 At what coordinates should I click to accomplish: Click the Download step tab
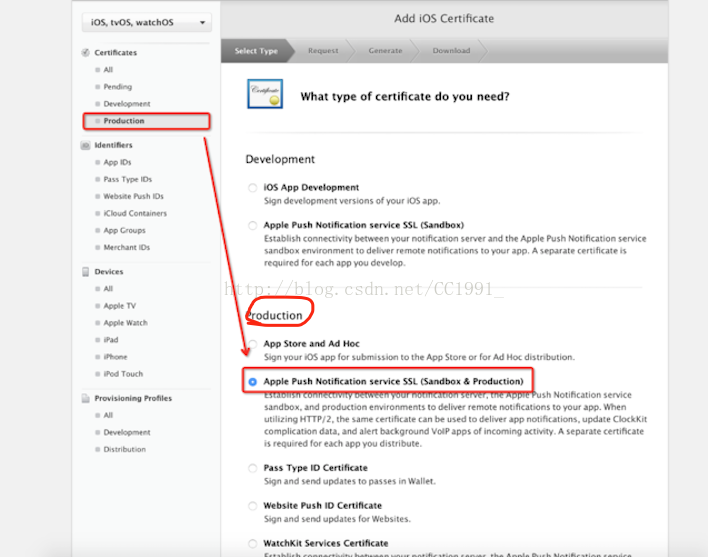(x=451, y=51)
